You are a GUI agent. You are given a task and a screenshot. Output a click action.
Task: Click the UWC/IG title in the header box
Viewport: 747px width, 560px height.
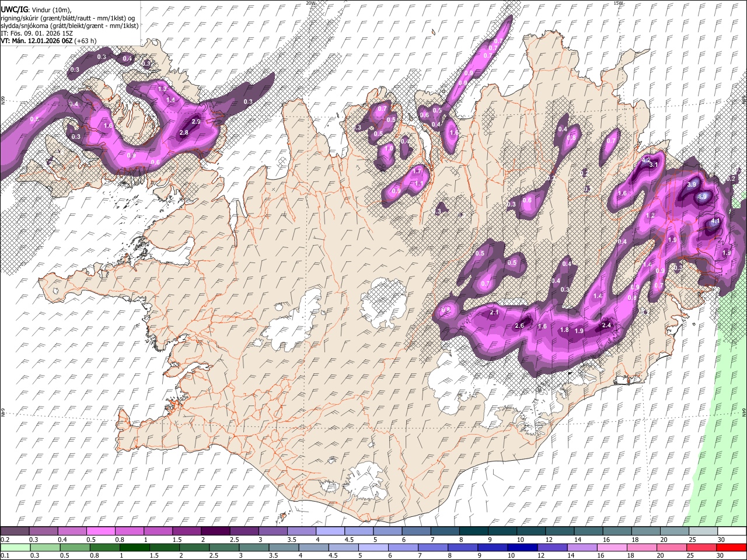(x=14, y=10)
